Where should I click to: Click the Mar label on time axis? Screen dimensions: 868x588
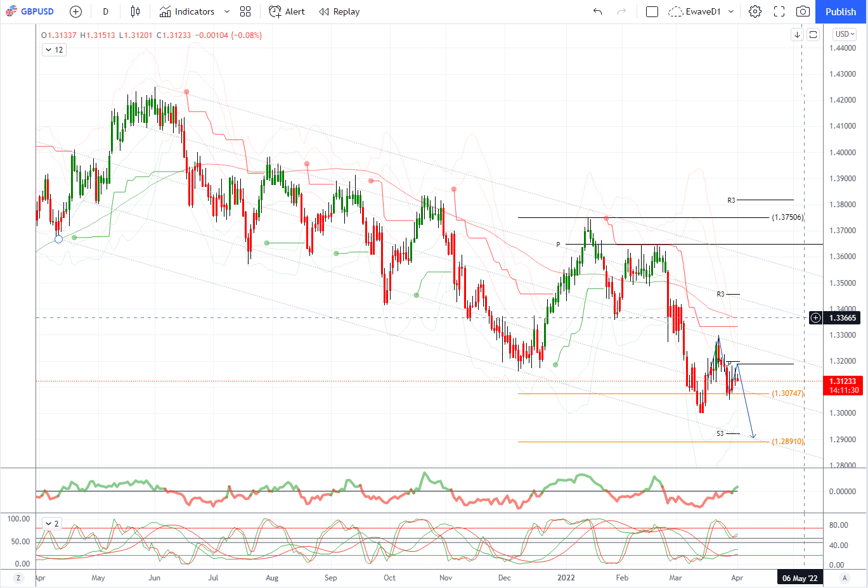(x=676, y=578)
